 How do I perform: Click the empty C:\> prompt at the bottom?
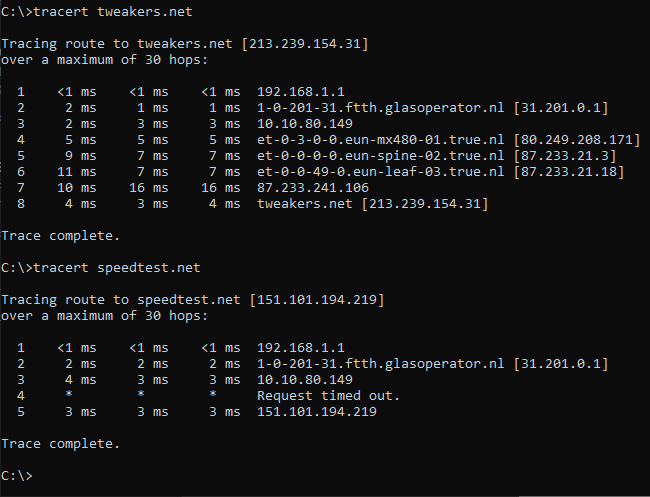17,476
